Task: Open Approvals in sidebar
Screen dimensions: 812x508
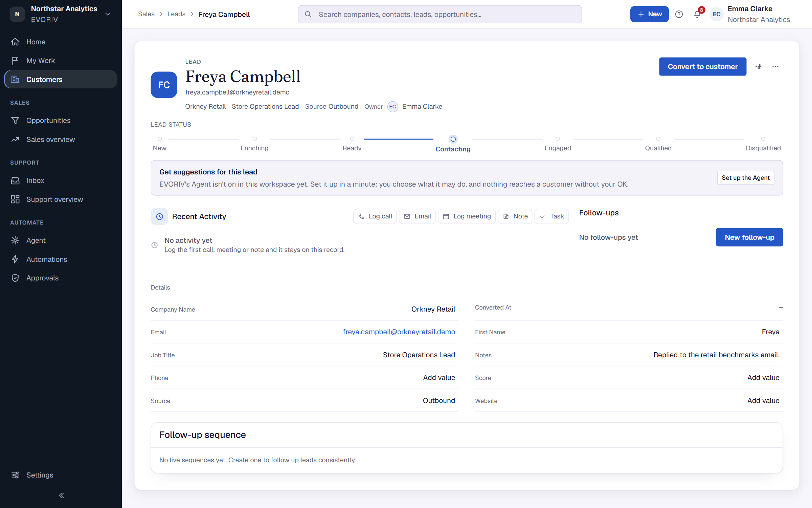Action: (61, 278)
